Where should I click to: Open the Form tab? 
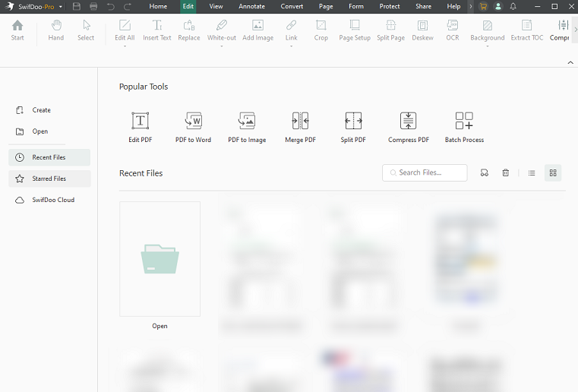click(356, 6)
